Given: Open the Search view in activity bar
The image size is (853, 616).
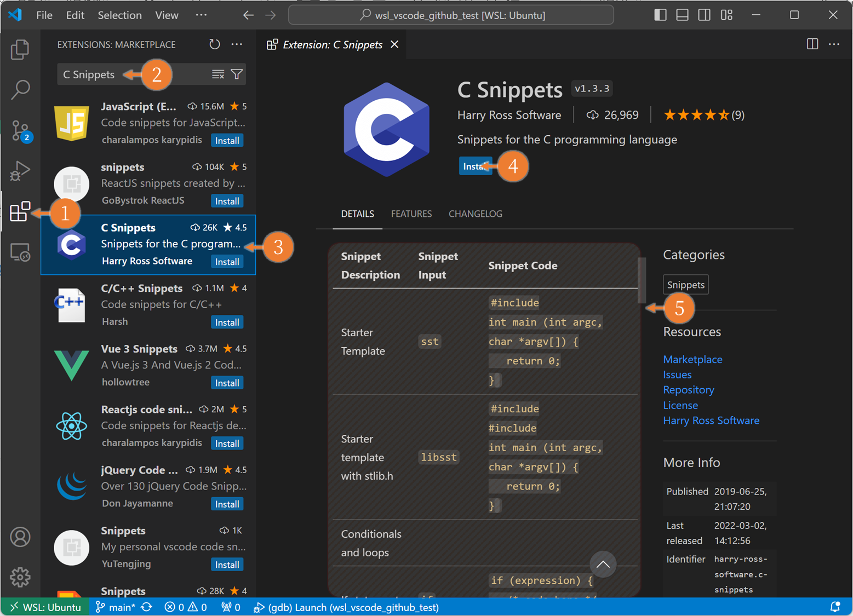Looking at the screenshot, I should pyautogui.click(x=20, y=90).
